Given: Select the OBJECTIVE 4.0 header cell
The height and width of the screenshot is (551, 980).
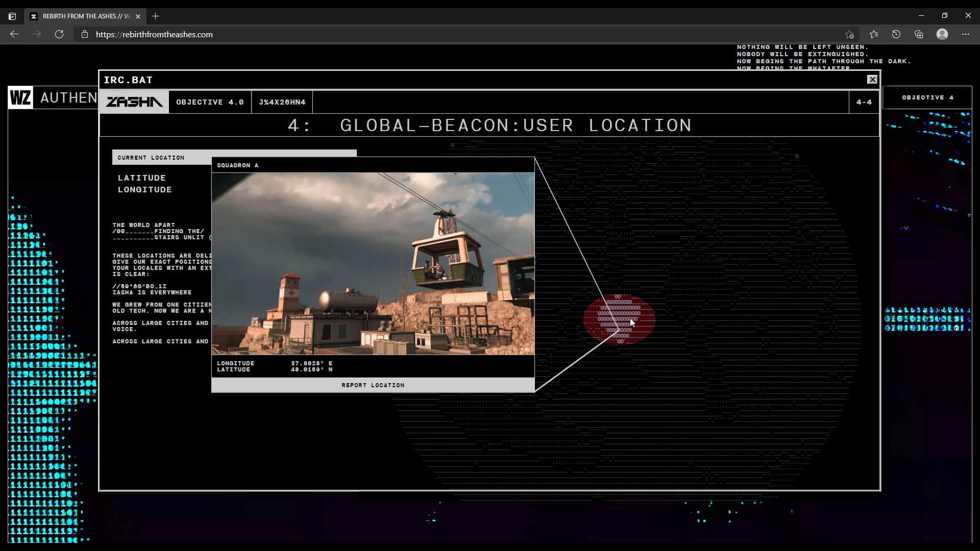Looking at the screenshot, I should pyautogui.click(x=210, y=102).
